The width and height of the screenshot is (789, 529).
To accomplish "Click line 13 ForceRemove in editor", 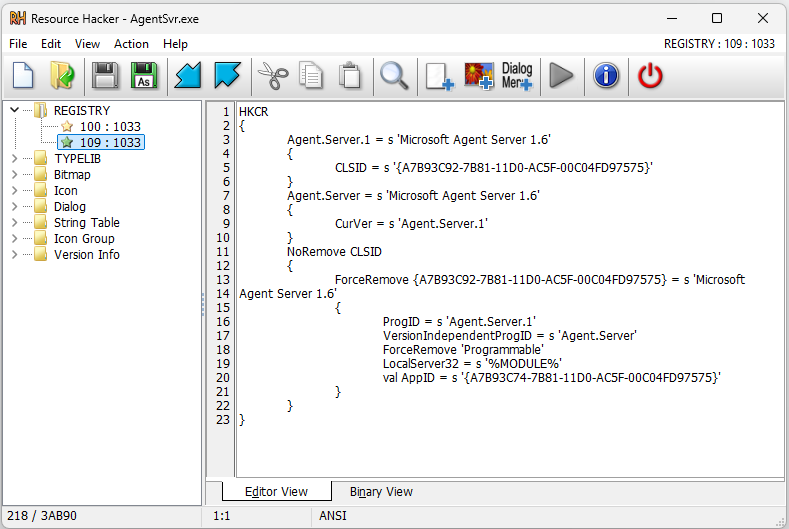I will click(x=372, y=280).
